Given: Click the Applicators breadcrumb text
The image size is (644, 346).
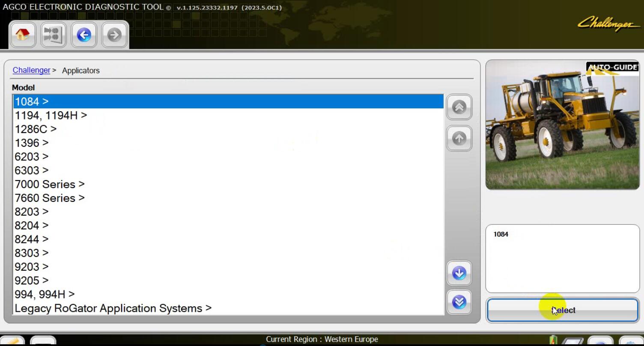Looking at the screenshot, I should [x=80, y=71].
